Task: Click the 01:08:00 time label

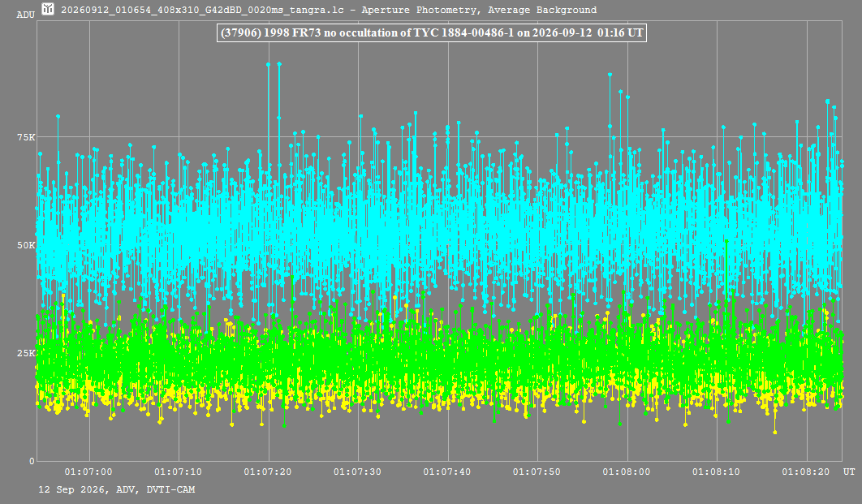Action: click(x=626, y=472)
